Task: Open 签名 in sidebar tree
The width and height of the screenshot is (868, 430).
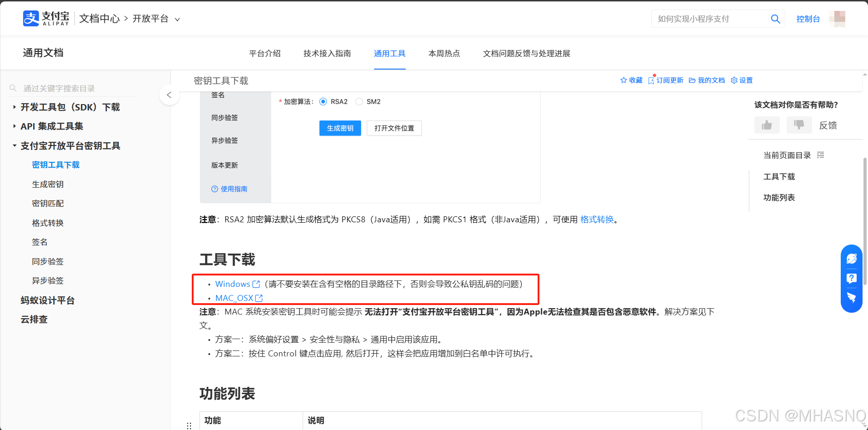Action: 40,242
